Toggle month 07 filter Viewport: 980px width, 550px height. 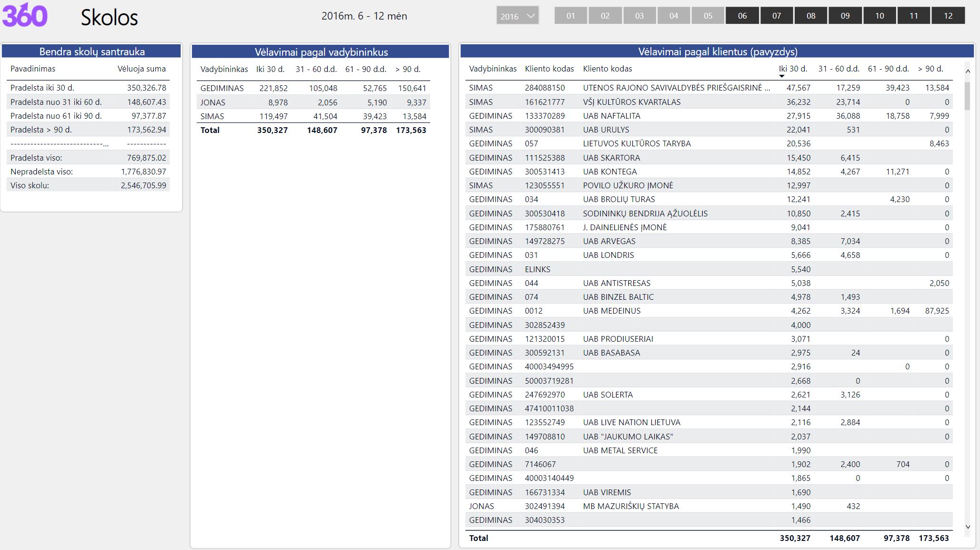click(x=777, y=16)
